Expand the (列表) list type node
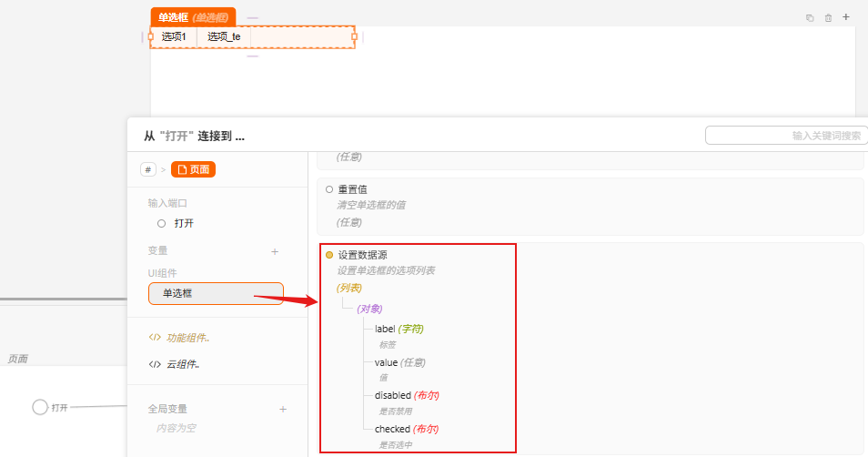This screenshot has width=868, height=457. pos(349,288)
